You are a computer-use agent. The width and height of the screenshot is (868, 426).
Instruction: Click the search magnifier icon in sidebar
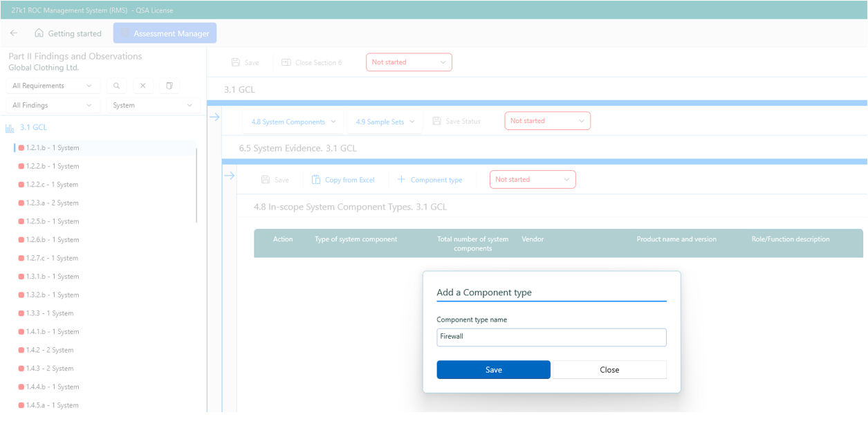click(116, 86)
